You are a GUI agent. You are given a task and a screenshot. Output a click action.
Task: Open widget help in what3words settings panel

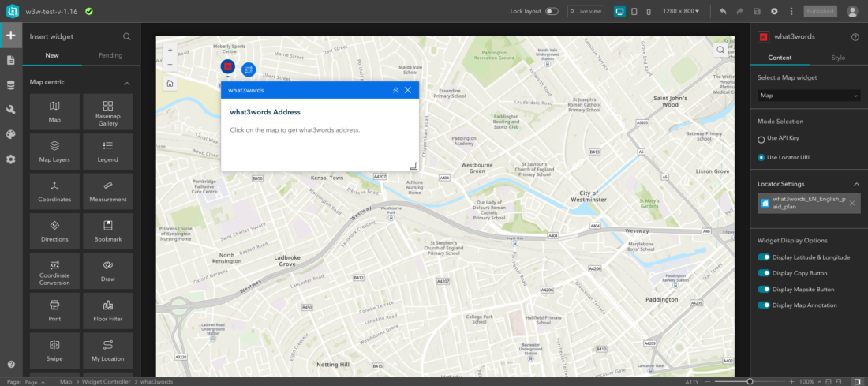click(855, 36)
